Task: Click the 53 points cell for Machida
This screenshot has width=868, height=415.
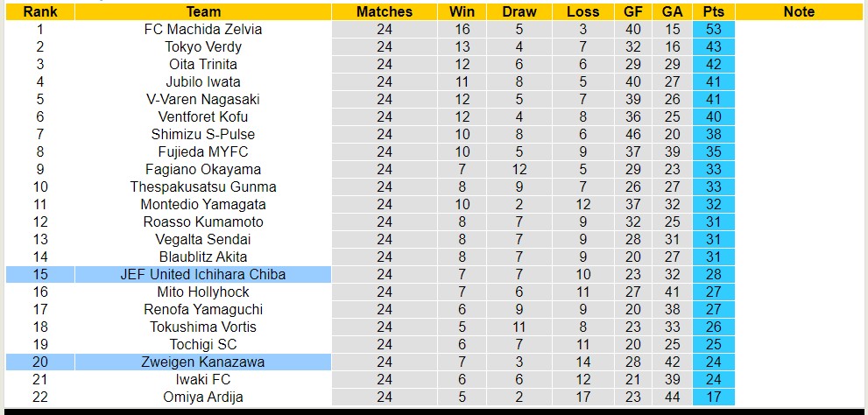Action: point(712,29)
